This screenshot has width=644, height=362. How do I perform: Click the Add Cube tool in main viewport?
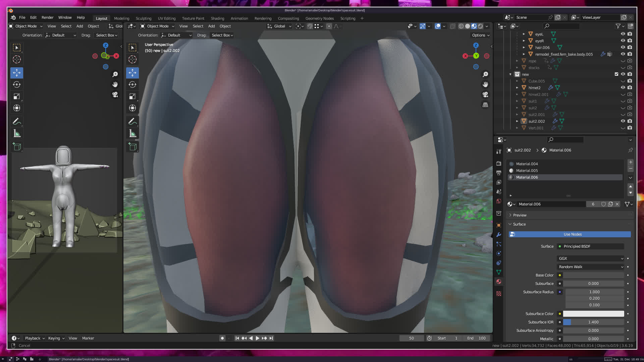coord(132,147)
